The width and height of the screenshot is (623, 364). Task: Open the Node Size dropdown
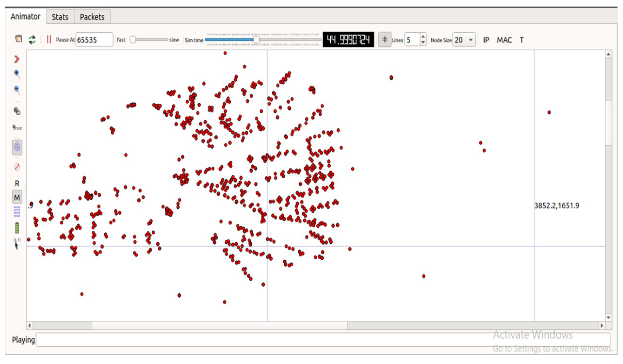(x=464, y=40)
